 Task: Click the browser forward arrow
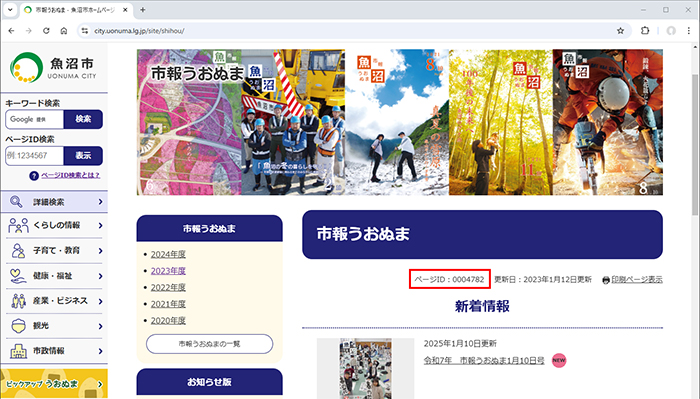[x=29, y=31]
